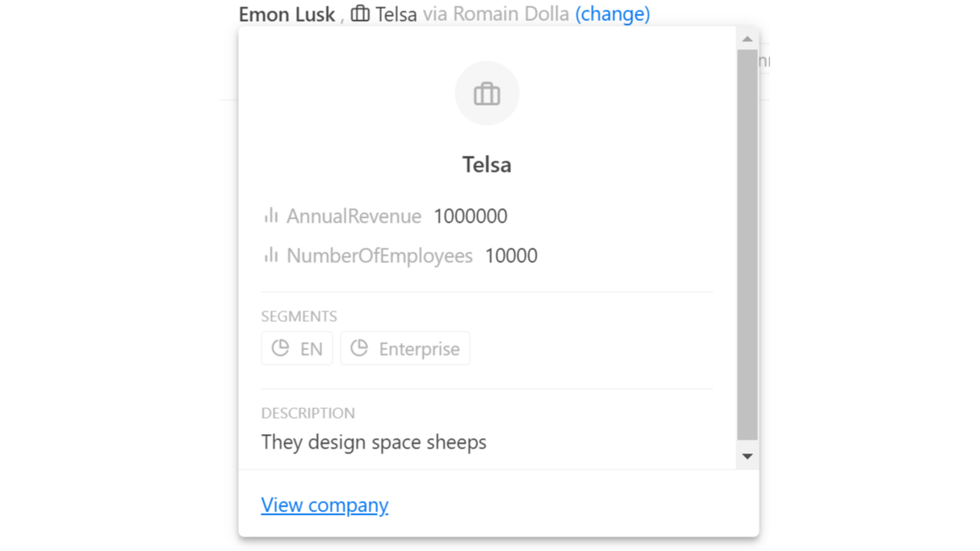The height and width of the screenshot is (551, 980).
Task: Click the bar chart icon next to NumberOfEmployees
Action: coord(271,255)
